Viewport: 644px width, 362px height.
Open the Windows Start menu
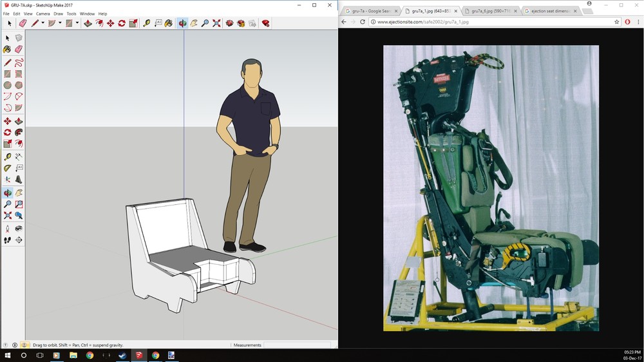tap(7, 355)
